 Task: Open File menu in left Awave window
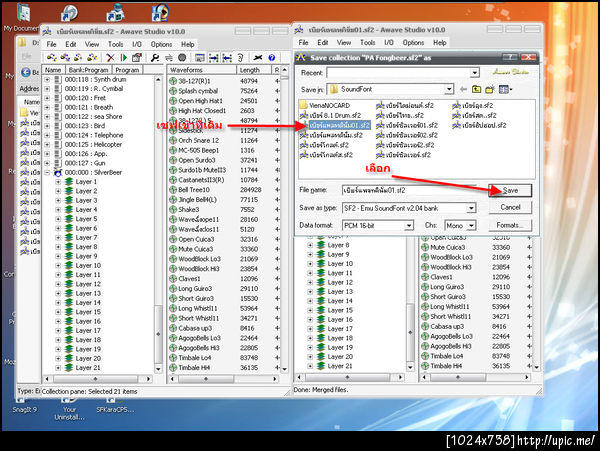(51, 44)
